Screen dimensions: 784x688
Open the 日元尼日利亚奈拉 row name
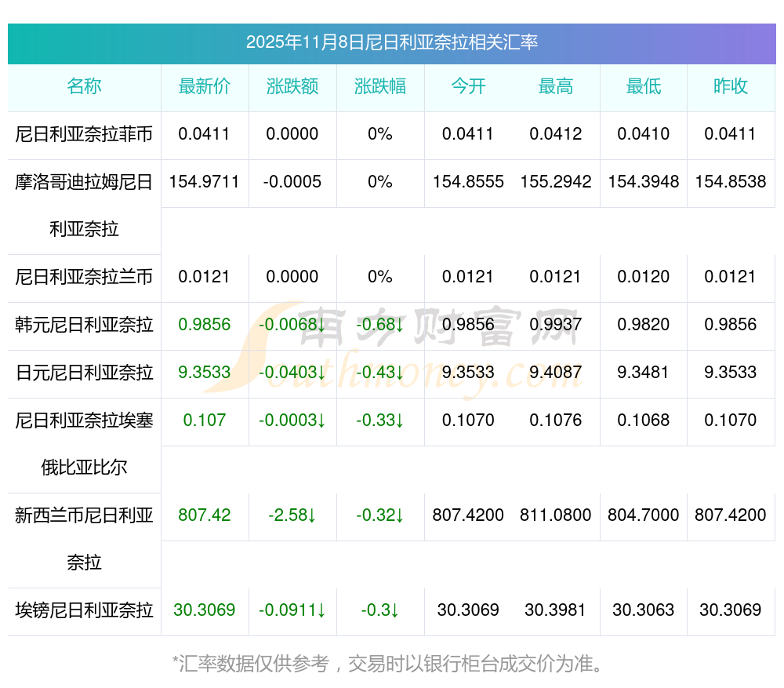tap(84, 373)
